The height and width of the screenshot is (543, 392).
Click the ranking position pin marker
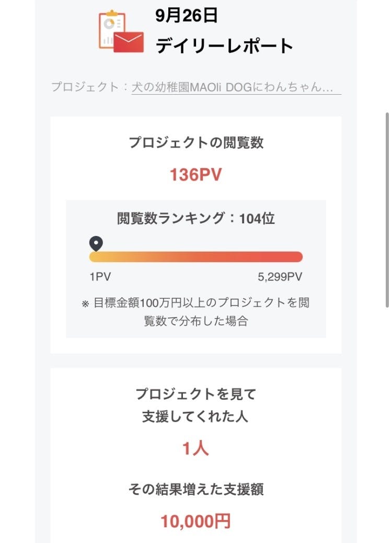pyautogui.click(x=96, y=243)
